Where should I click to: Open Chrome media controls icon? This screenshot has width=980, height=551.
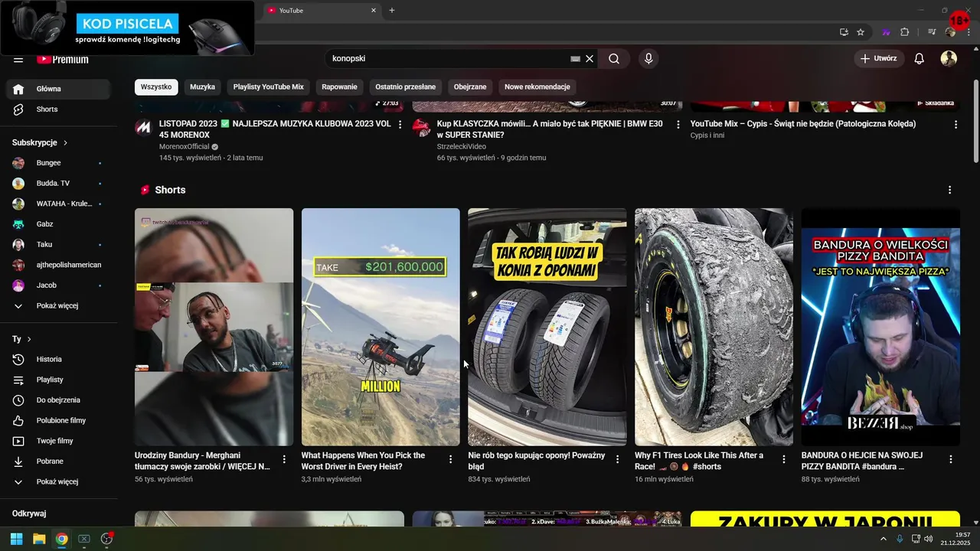tap(932, 32)
